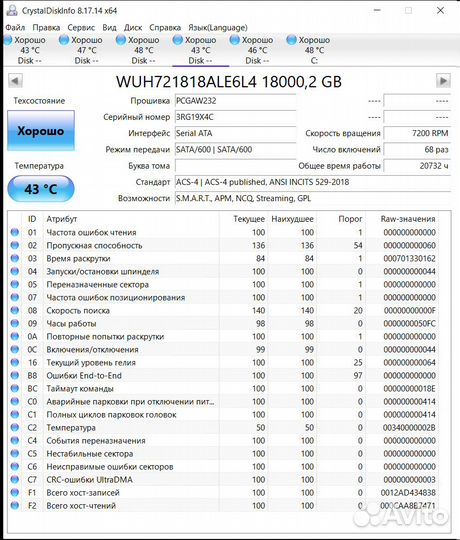Click status orb for Ошибки End-to-End
The width and height of the screenshot is (460, 540).
(15, 375)
